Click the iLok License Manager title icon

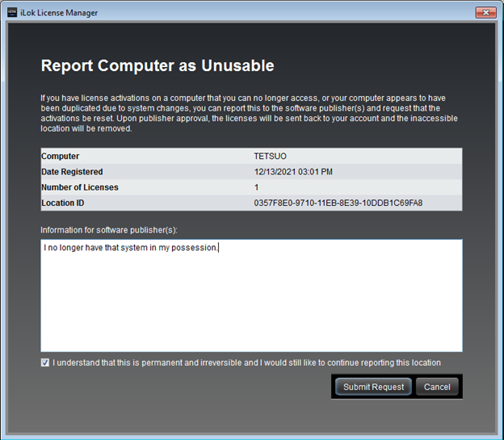coord(12,13)
